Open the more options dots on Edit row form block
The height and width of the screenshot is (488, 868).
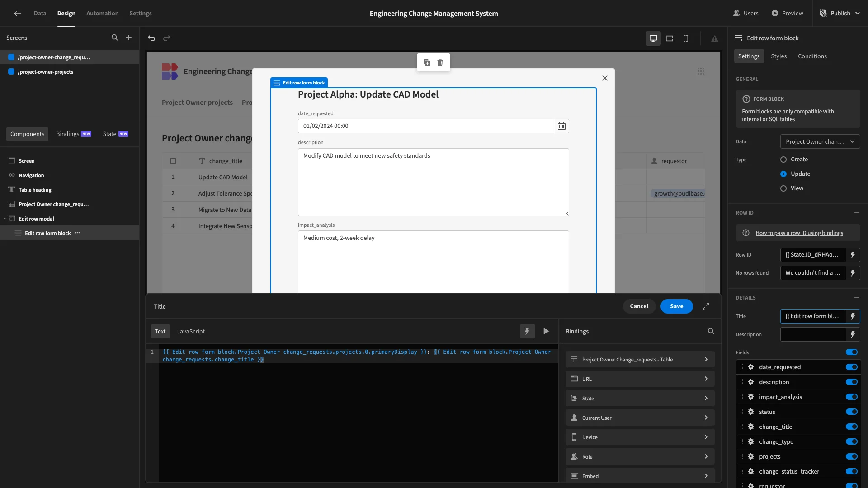click(77, 233)
